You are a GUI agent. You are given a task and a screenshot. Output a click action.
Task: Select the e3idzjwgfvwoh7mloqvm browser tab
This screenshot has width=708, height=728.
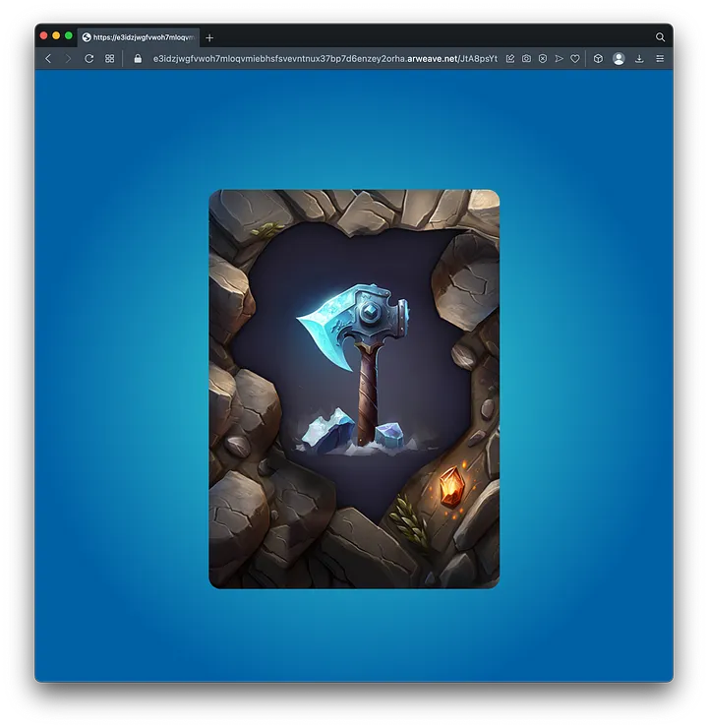pyautogui.click(x=139, y=37)
